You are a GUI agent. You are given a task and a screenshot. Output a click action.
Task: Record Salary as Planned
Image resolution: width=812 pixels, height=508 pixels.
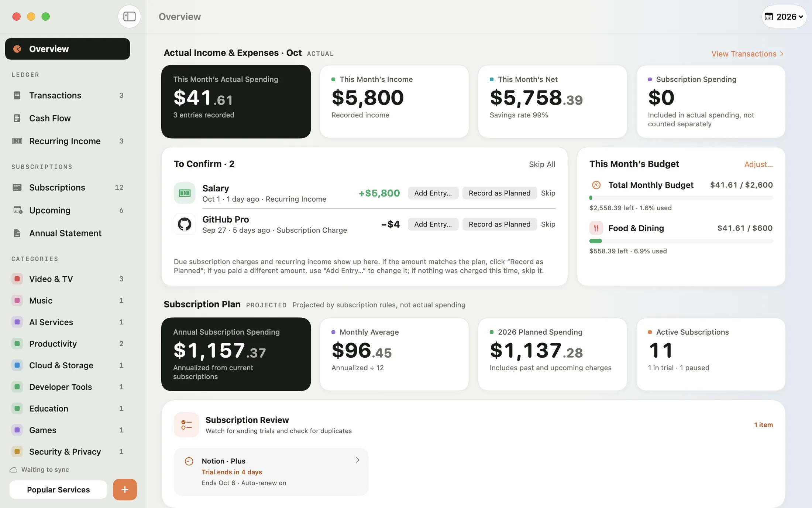click(x=499, y=193)
